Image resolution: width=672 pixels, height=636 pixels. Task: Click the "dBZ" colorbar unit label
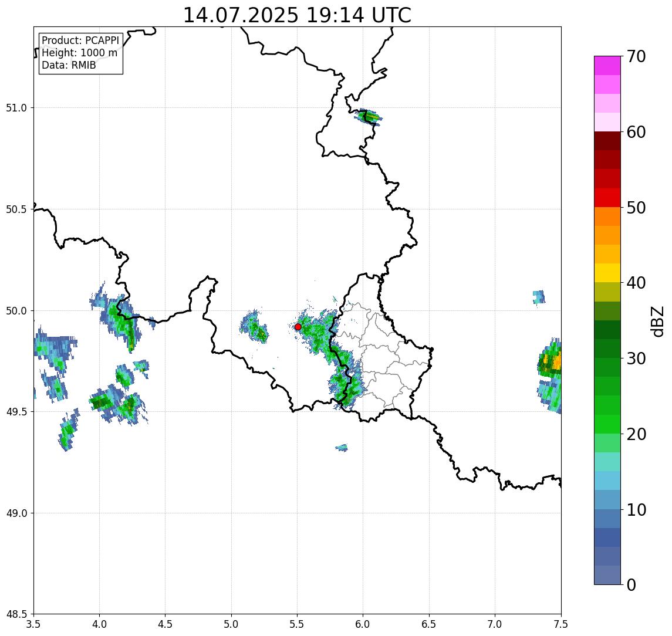pyautogui.click(x=657, y=321)
